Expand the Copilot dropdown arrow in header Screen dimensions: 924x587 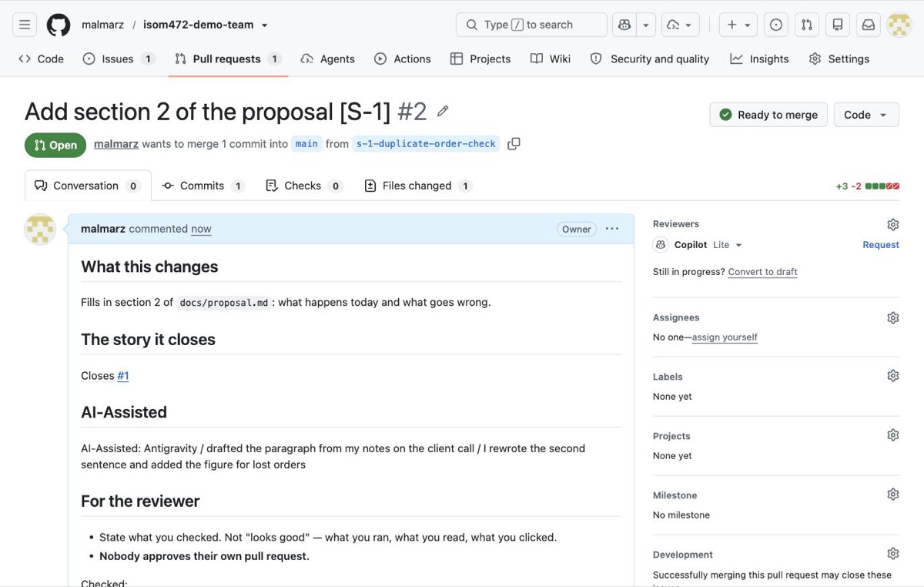[x=646, y=25]
